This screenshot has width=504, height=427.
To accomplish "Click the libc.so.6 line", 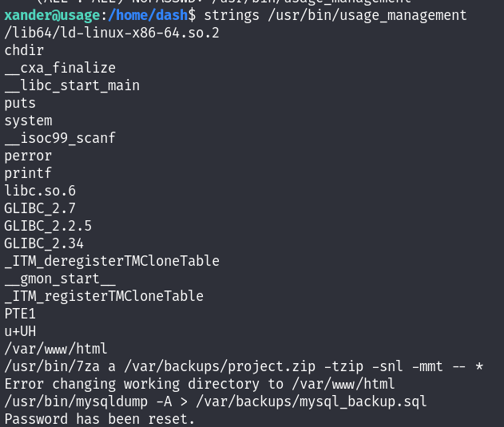I will click(x=40, y=191).
